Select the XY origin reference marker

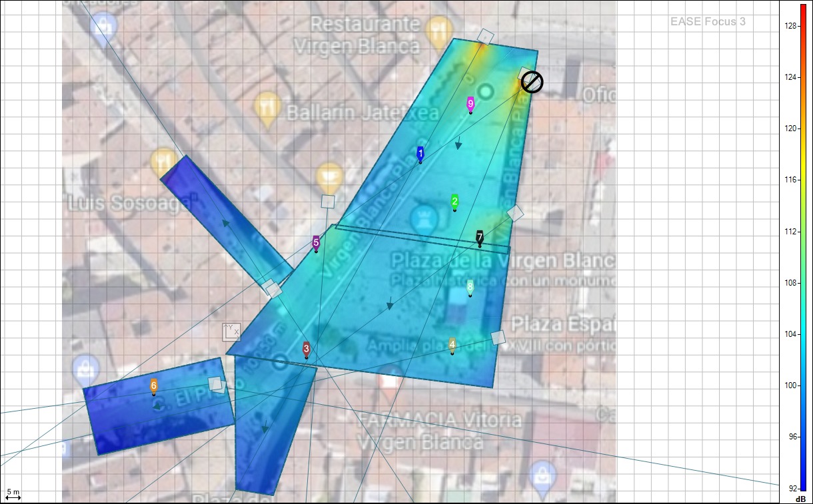(x=231, y=332)
